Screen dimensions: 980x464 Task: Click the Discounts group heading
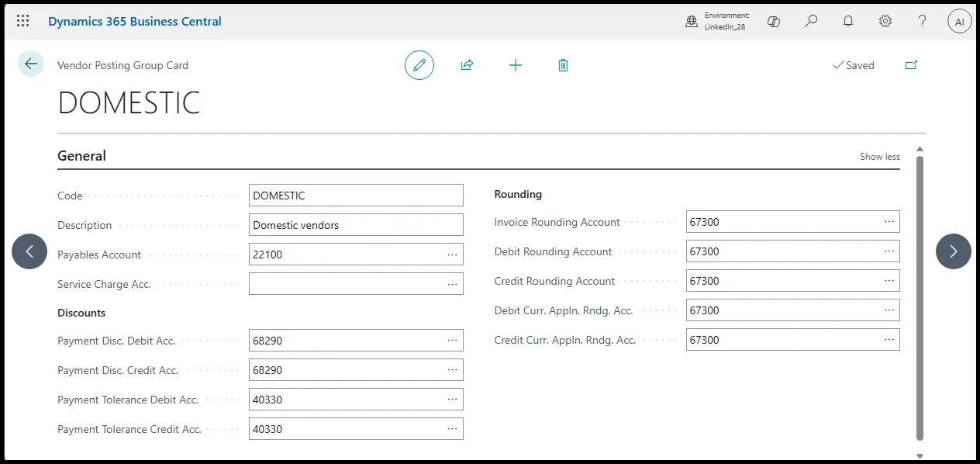(x=81, y=313)
